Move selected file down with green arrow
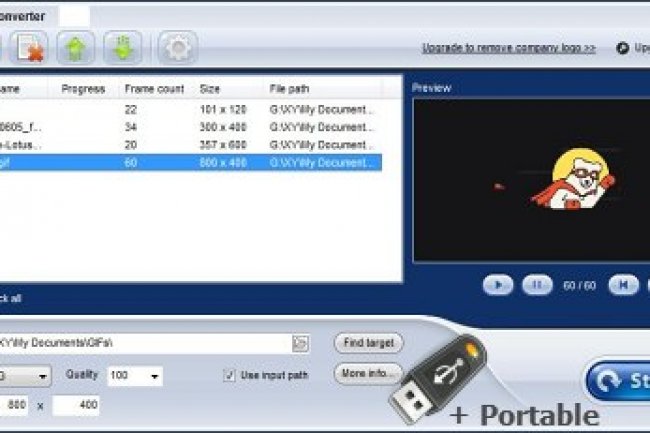 click(122, 48)
